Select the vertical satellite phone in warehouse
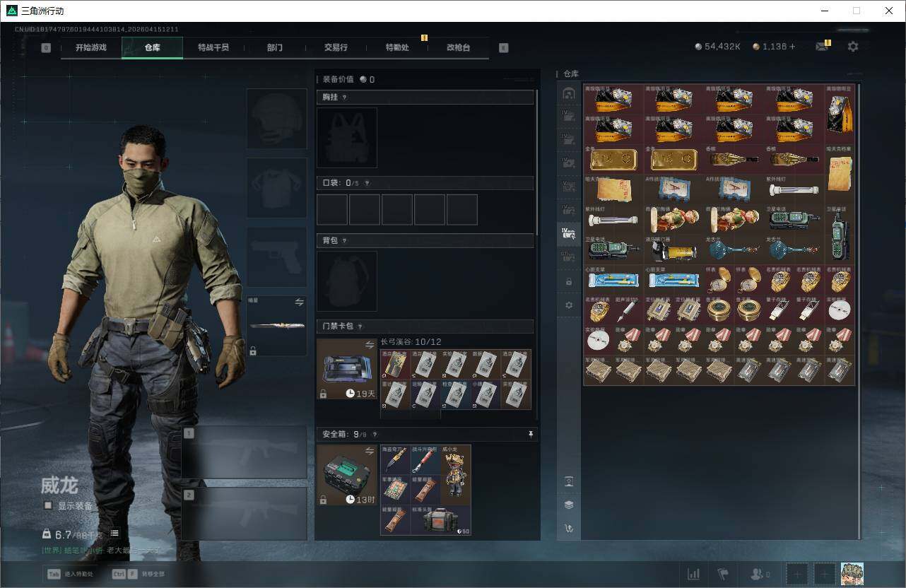The width and height of the screenshot is (906, 588). pyautogui.click(x=840, y=235)
